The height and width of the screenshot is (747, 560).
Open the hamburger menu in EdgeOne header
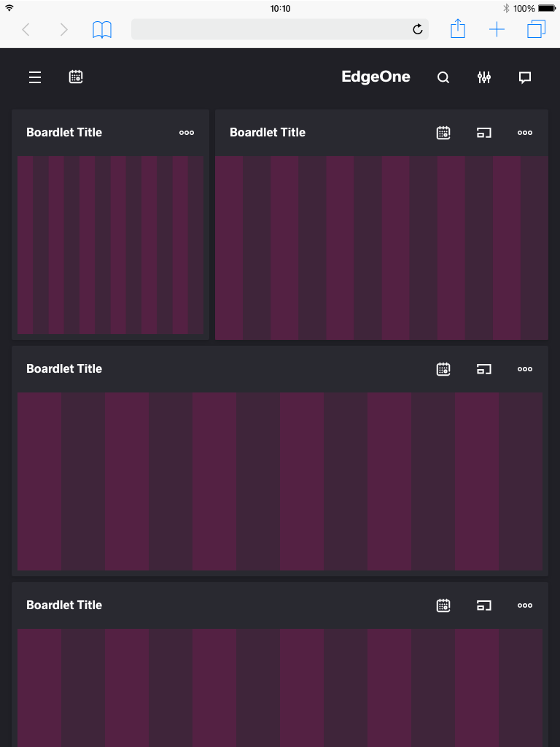(x=35, y=77)
